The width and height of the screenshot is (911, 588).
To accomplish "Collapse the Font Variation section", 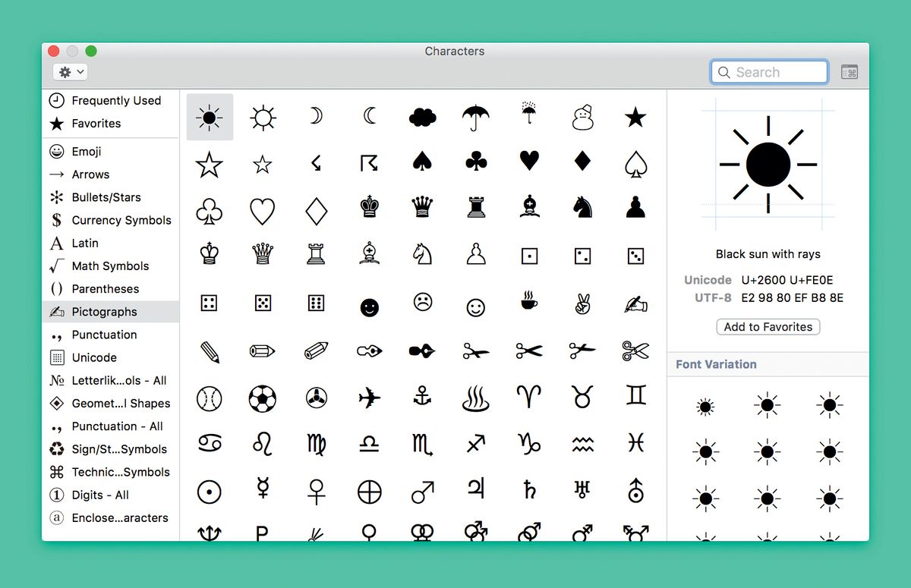I will coord(716,364).
